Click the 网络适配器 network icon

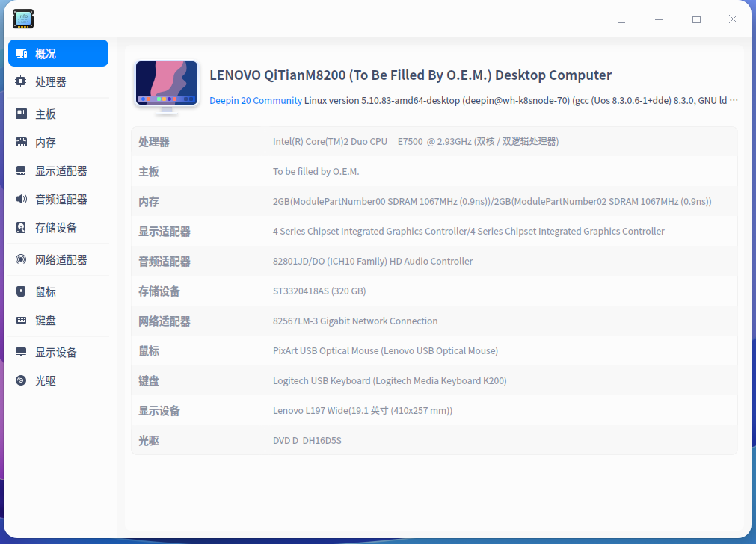coord(21,259)
